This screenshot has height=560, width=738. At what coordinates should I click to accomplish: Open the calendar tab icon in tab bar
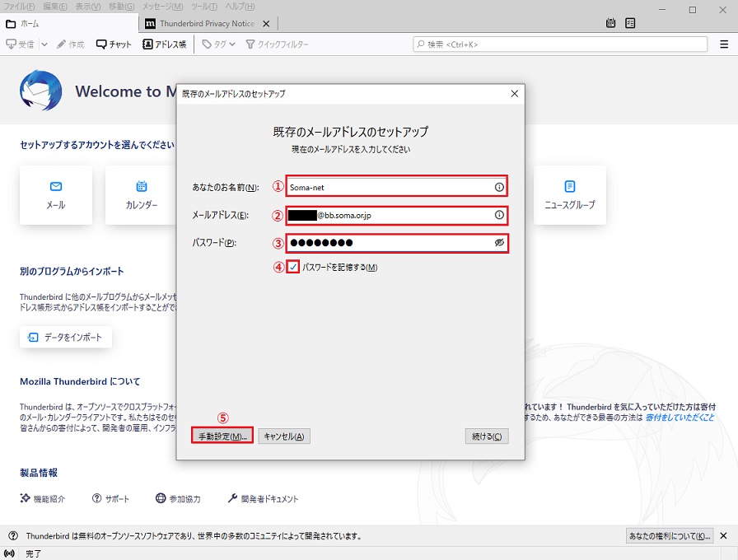coord(610,23)
